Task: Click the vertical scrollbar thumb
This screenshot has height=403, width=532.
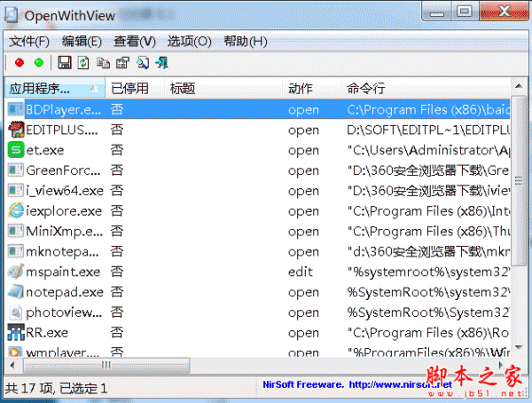Action: pyautogui.click(x=519, y=181)
